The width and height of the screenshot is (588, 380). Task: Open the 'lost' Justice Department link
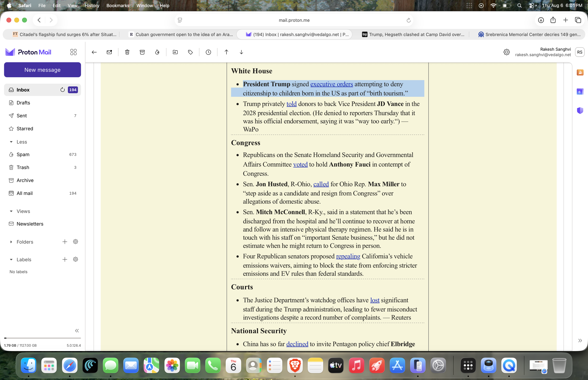(375, 300)
